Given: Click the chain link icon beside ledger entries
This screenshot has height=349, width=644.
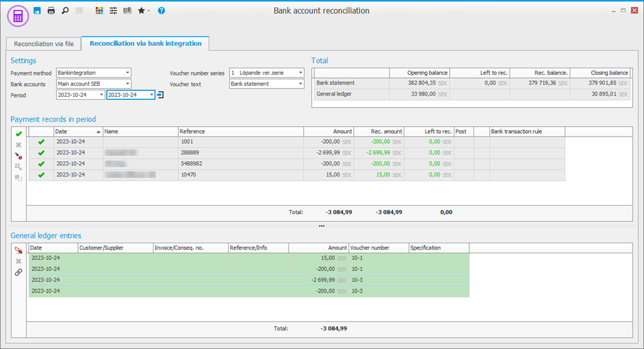Looking at the screenshot, I should [18, 272].
